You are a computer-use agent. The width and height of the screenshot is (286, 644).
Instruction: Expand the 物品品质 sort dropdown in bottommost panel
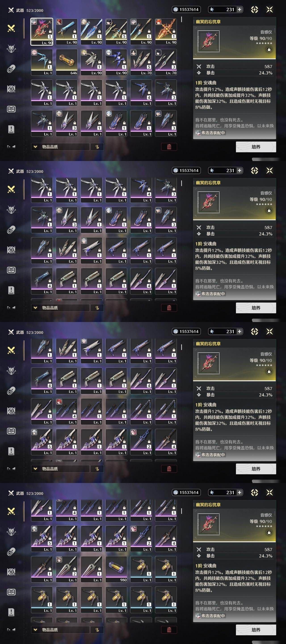[x=61, y=630]
